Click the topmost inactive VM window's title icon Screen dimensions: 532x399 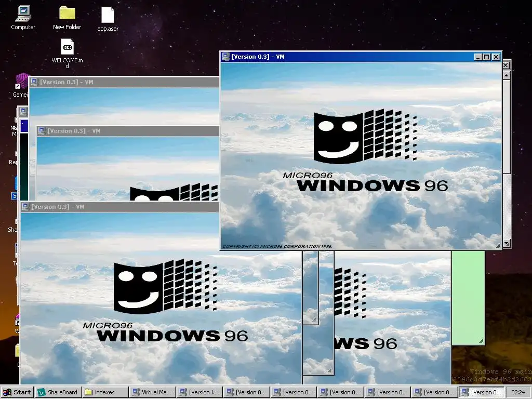[x=34, y=82]
